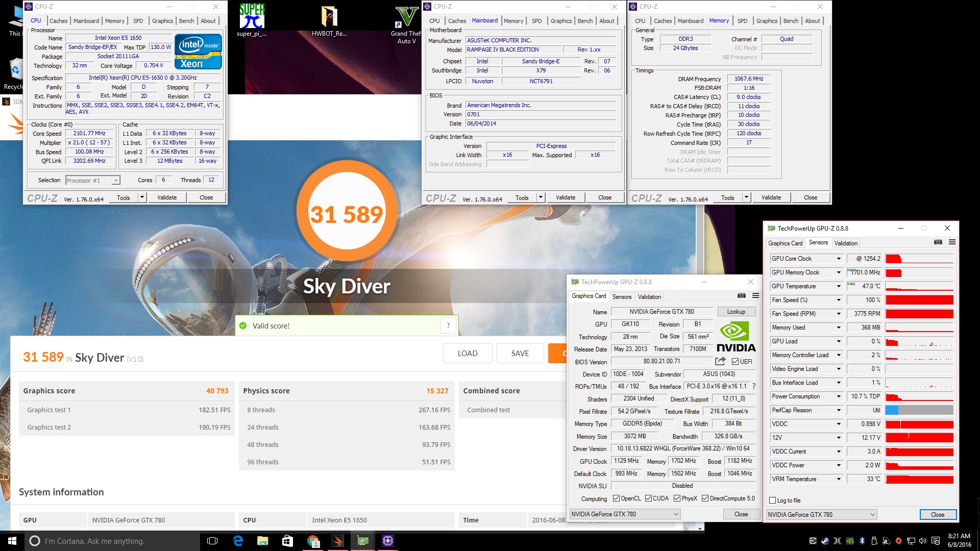Toggle the PhysX checkbox

[677, 498]
